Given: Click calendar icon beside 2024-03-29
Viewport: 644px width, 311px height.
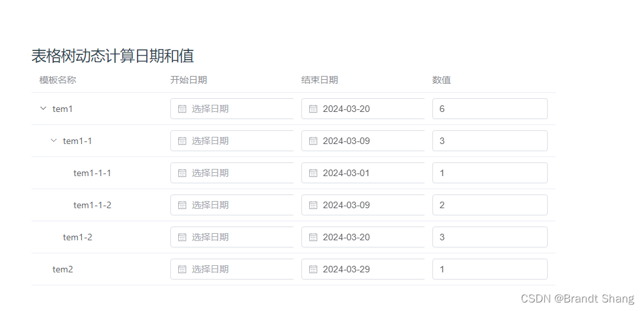Looking at the screenshot, I should pyautogui.click(x=313, y=269).
